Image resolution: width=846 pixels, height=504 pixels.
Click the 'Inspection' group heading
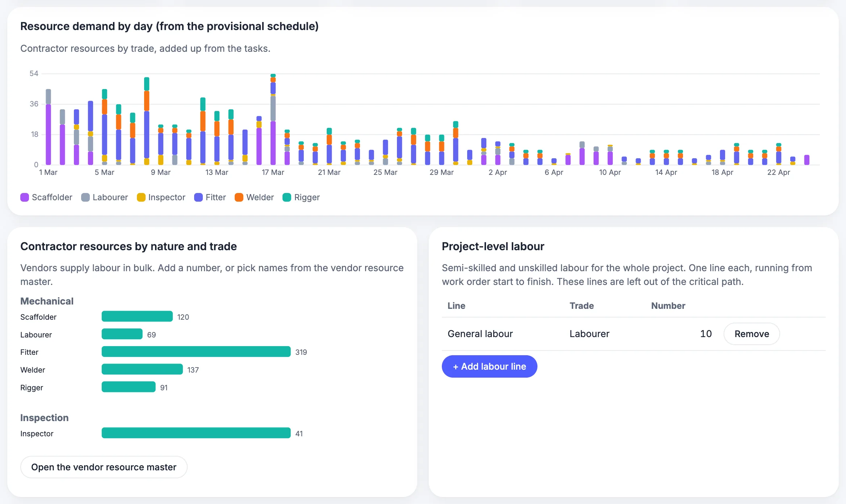pyautogui.click(x=44, y=418)
